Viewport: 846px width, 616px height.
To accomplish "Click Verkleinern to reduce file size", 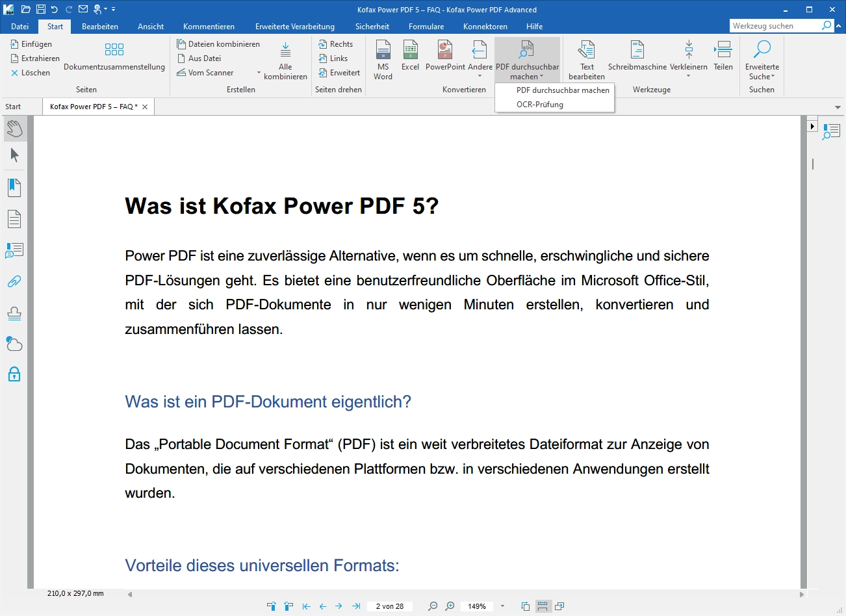I will (x=689, y=60).
